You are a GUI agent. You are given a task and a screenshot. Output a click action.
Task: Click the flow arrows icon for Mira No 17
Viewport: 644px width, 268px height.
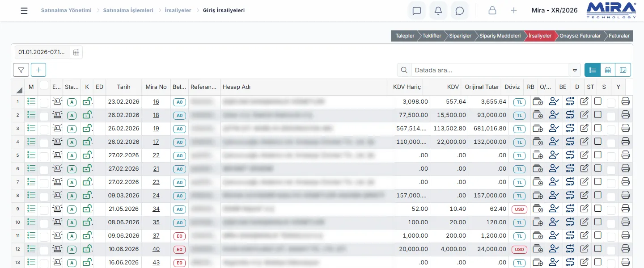coord(570,142)
